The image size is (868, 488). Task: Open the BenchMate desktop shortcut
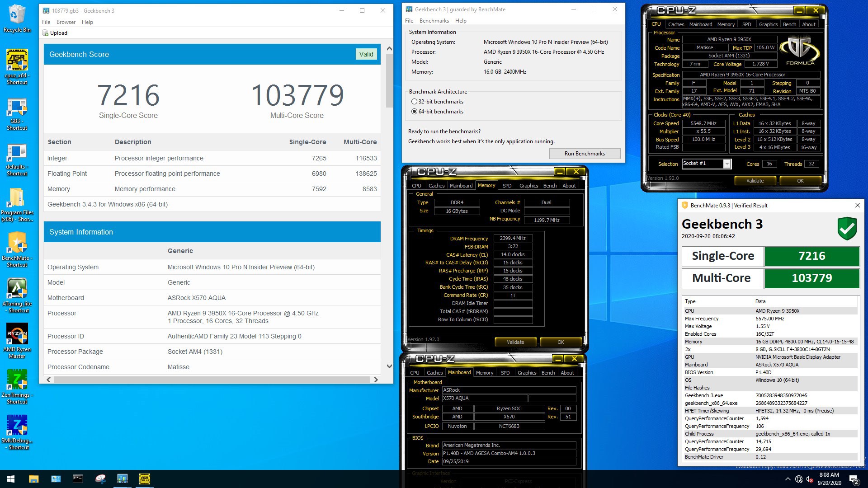tap(17, 243)
